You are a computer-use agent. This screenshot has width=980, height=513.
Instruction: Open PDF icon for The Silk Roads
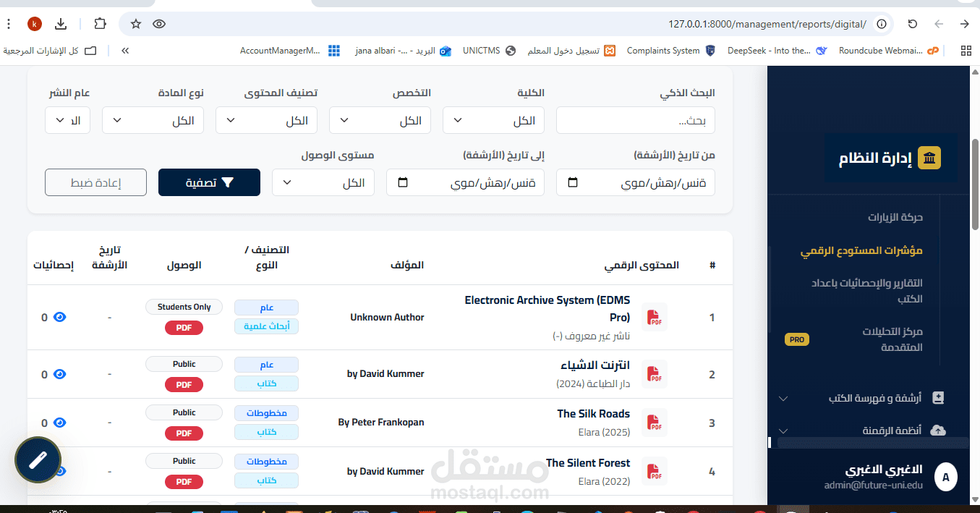[x=654, y=423]
